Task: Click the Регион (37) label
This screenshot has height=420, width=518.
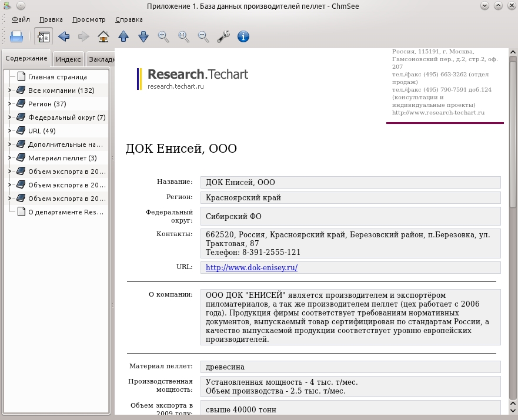Action: coord(47,104)
